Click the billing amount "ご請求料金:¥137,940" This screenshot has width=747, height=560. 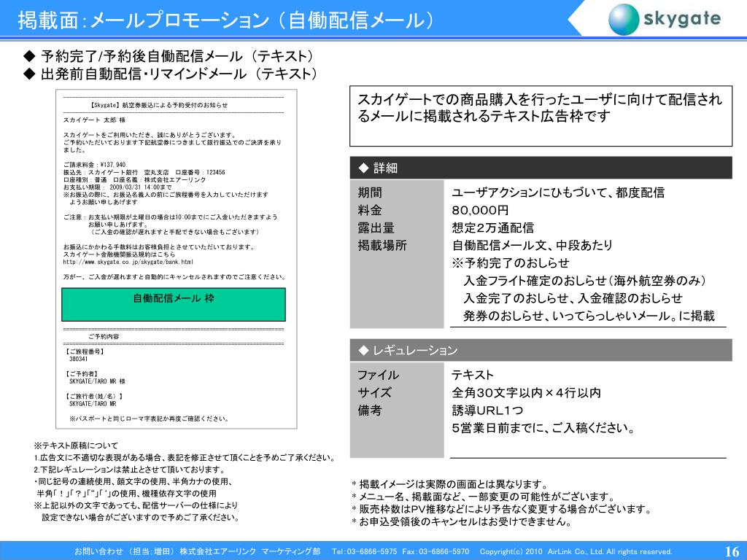(94, 165)
